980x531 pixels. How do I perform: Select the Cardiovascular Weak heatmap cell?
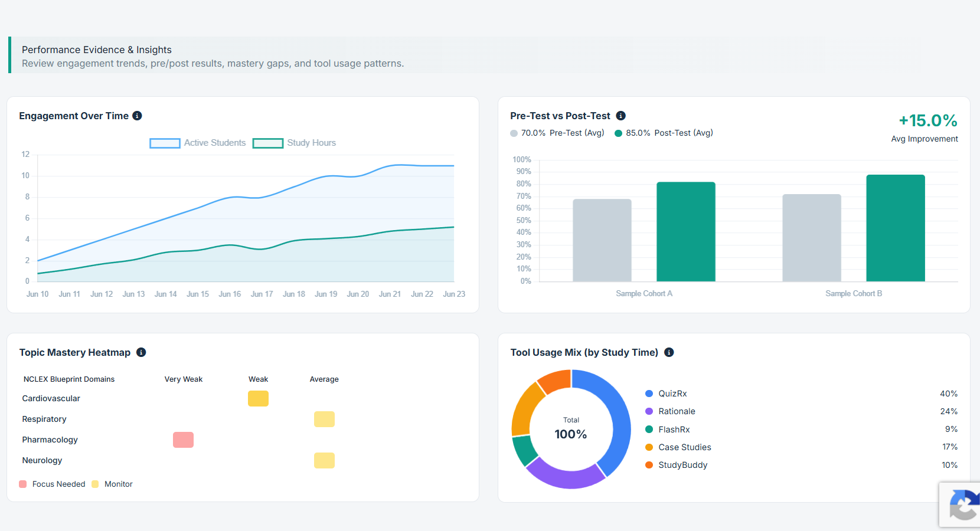[258, 399]
